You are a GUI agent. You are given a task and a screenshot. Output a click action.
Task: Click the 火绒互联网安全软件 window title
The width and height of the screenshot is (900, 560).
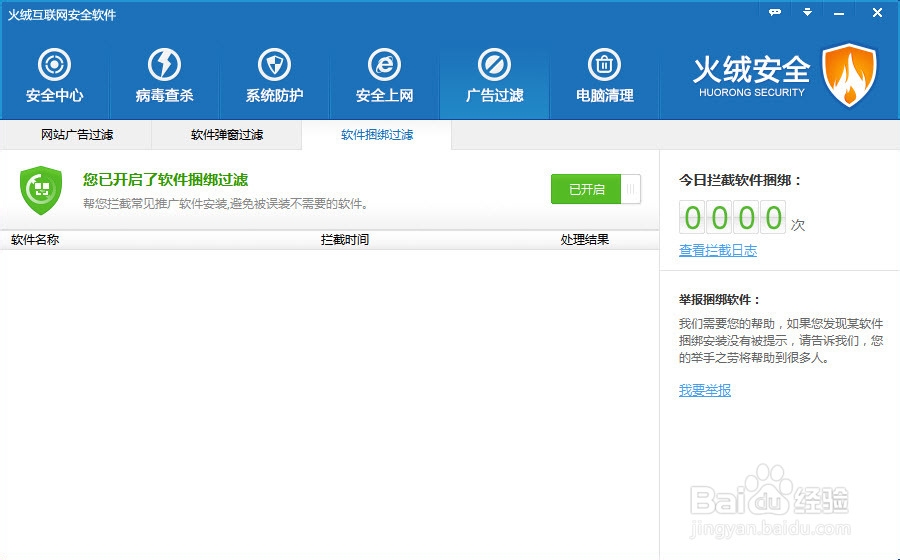[x=61, y=15]
